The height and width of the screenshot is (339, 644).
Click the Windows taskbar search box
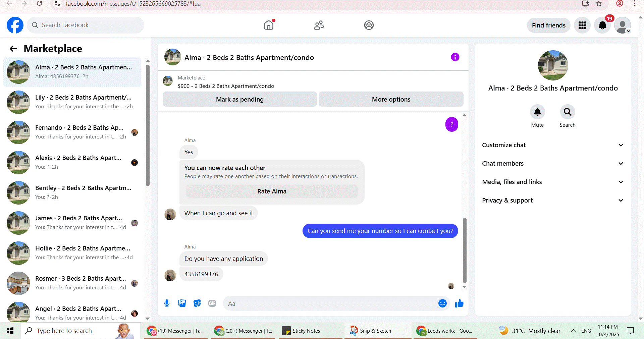(80, 331)
